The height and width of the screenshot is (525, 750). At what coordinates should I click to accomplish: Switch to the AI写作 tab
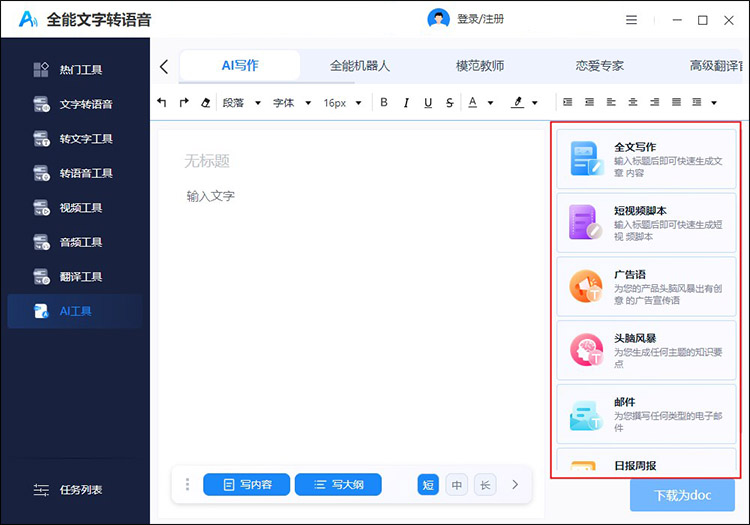[x=240, y=66]
